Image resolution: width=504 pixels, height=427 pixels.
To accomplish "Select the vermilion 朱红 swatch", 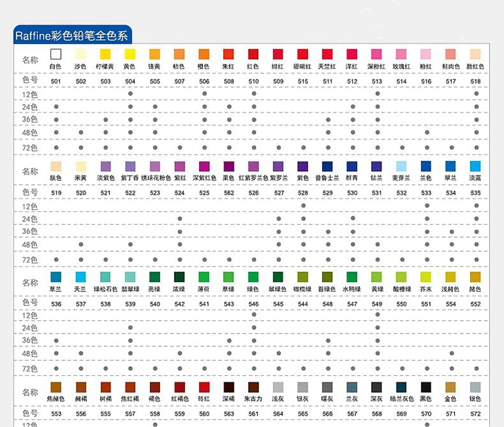I will point(229,54).
